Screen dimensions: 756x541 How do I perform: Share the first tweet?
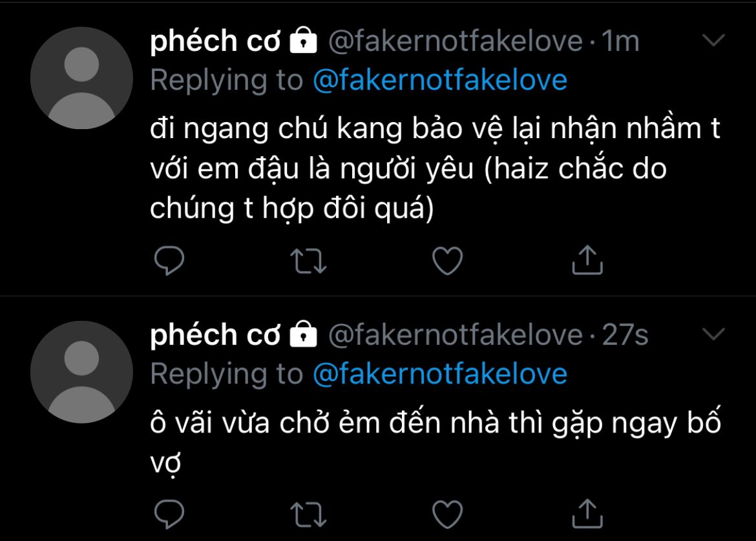click(x=587, y=260)
